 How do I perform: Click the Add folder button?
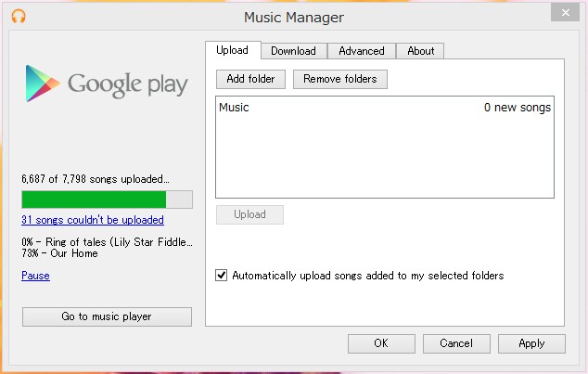pyautogui.click(x=250, y=79)
